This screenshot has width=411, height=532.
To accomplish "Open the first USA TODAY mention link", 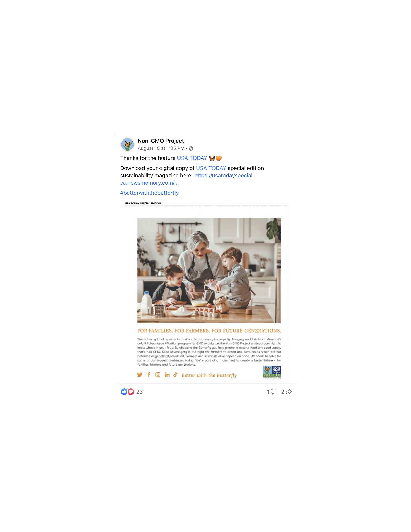I will 192,158.
